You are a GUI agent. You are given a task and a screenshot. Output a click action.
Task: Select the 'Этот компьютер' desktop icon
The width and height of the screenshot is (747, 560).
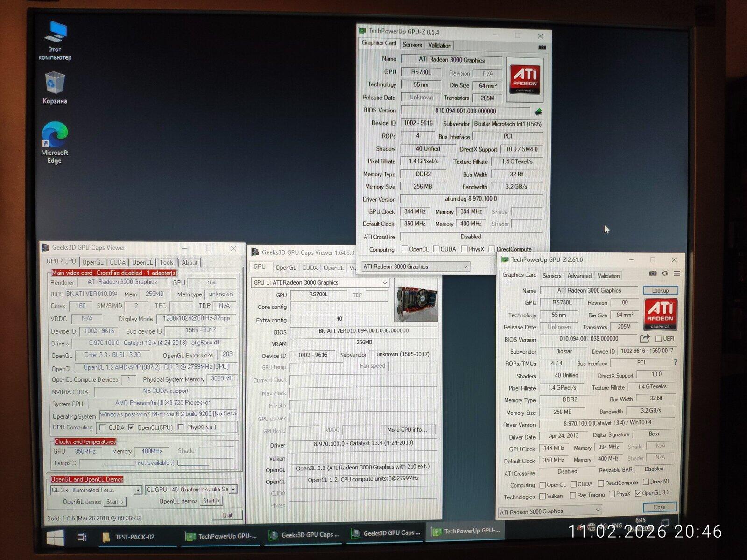55,41
